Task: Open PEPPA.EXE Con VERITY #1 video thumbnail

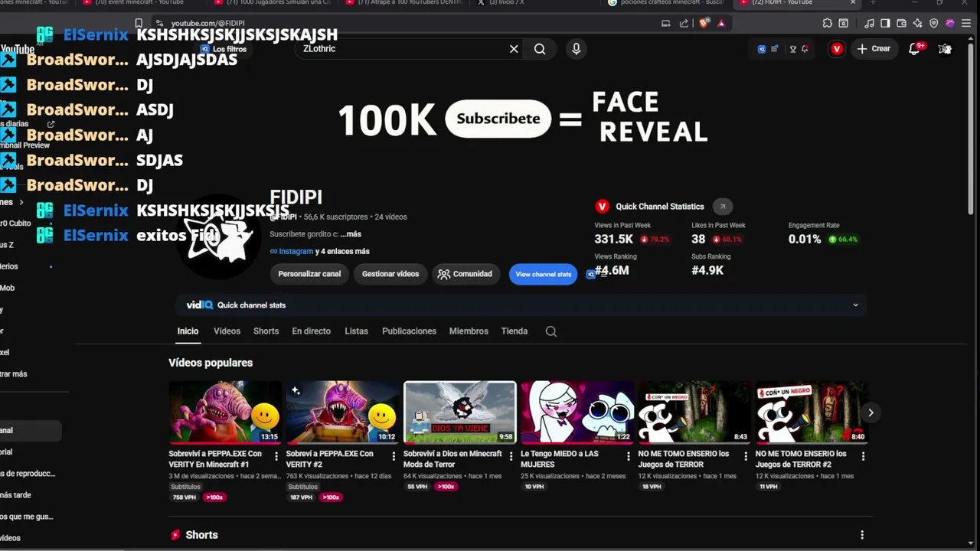Action: point(225,412)
